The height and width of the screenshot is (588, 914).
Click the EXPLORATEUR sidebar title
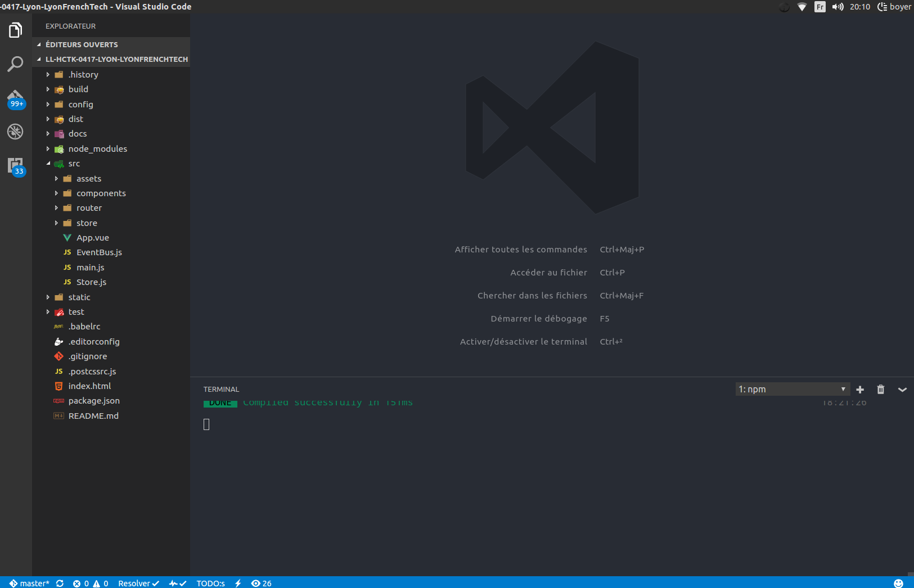[70, 26]
